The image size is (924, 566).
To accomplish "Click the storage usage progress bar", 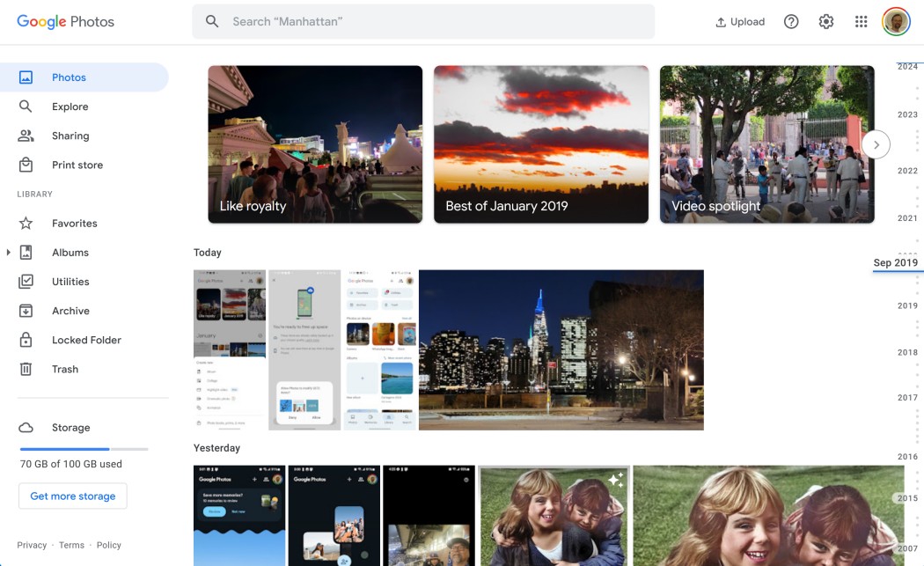I will pyautogui.click(x=84, y=449).
